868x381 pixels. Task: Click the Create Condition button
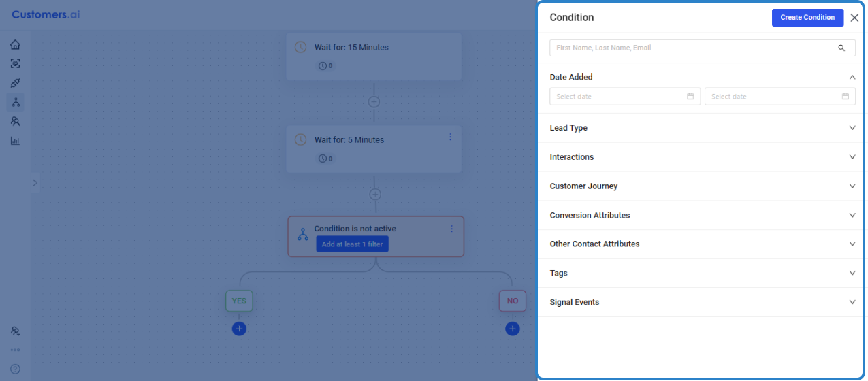tap(807, 18)
